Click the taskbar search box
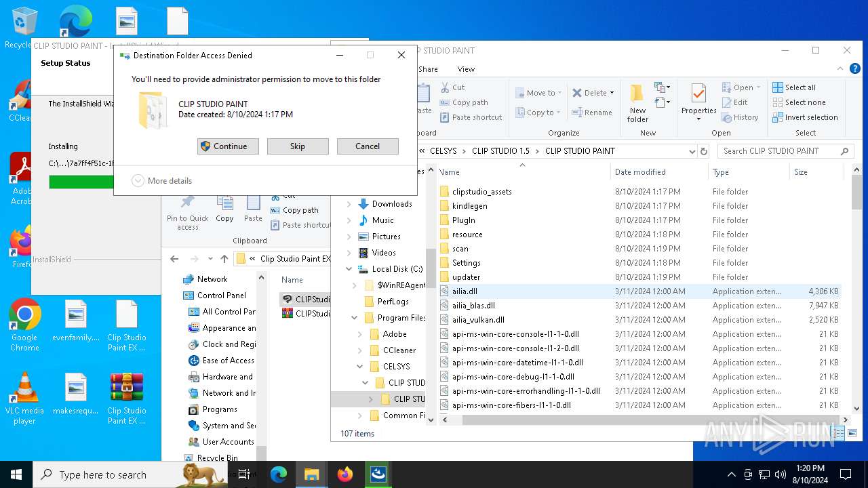868x488 pixels. coord(132,474)
